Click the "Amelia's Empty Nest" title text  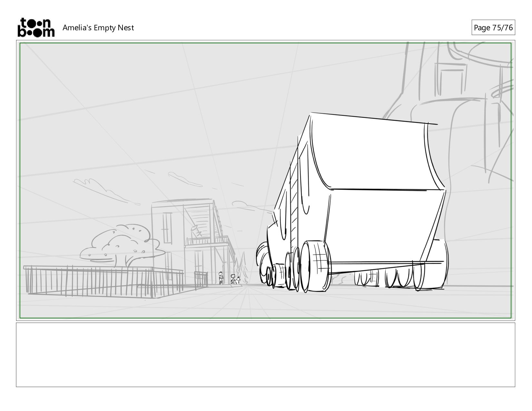click(x=98, y=28)
